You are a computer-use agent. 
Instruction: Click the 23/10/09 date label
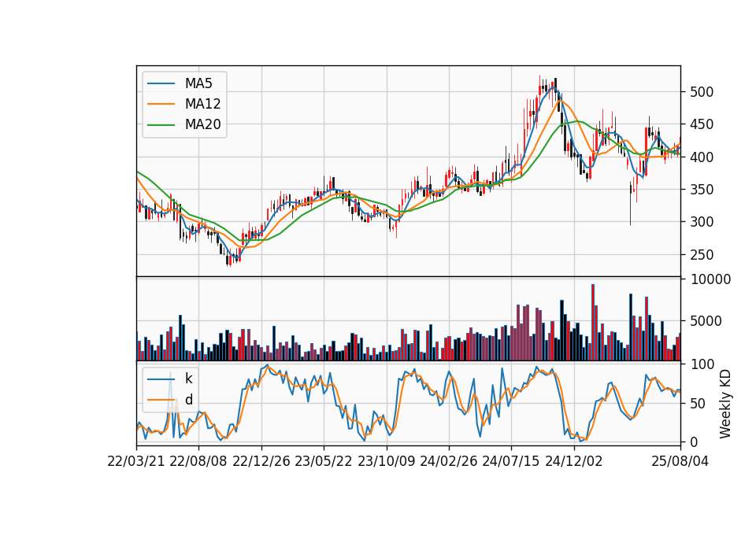(x=386, y=461)
